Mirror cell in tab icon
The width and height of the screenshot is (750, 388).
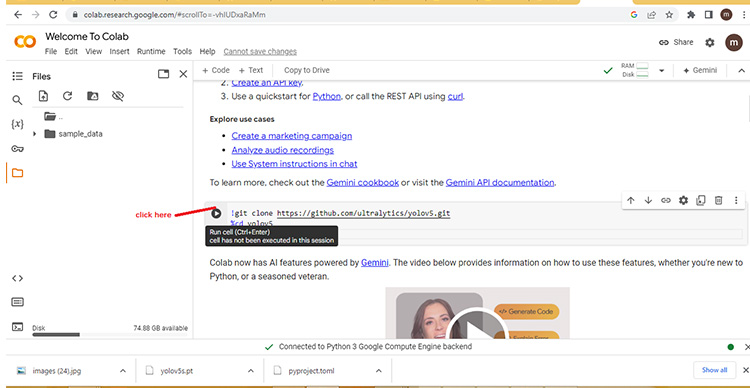pyautogui.click(x=701, y=200)
